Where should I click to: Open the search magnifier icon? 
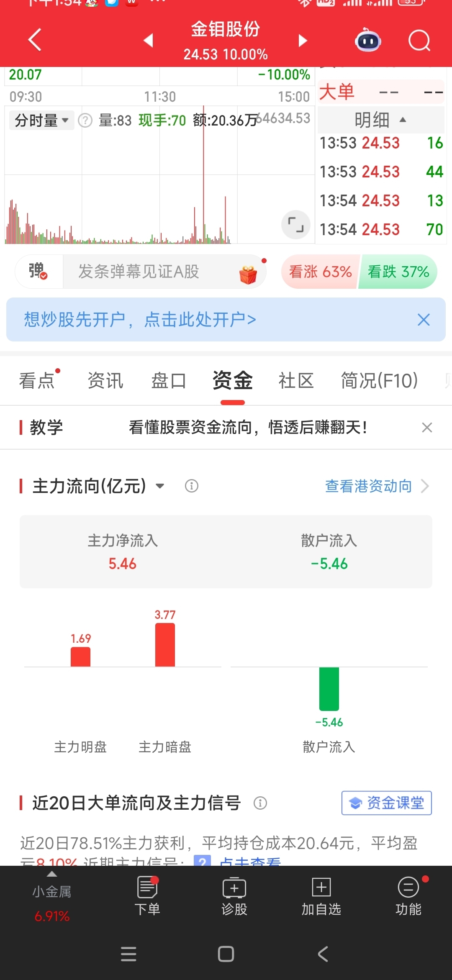point(419,40)
